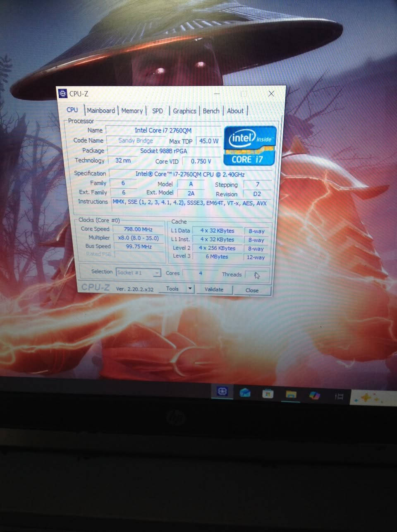Click the Multiplier x8.0 (8.0 - 35.0) value
This screenshot has width=397, height=532.
pos(138,238)
